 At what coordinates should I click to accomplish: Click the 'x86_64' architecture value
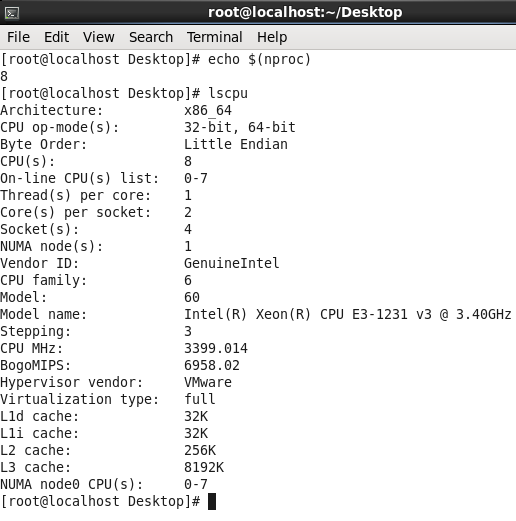[208, 110]
